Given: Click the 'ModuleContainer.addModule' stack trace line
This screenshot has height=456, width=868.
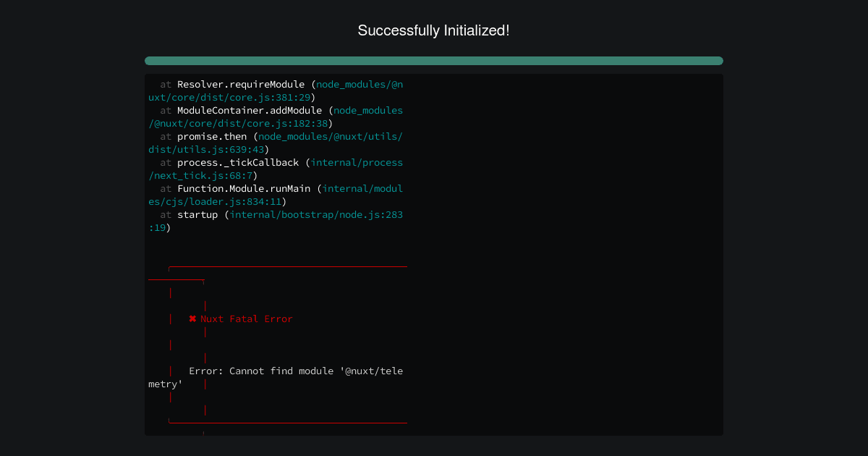Looking at the screenshot, I should (281, 111).
